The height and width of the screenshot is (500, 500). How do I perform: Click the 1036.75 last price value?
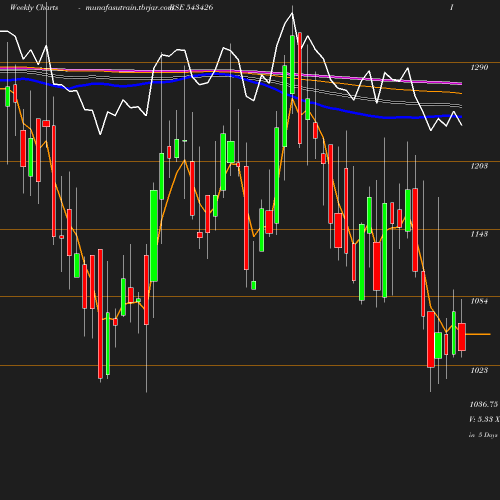point(484,404)
